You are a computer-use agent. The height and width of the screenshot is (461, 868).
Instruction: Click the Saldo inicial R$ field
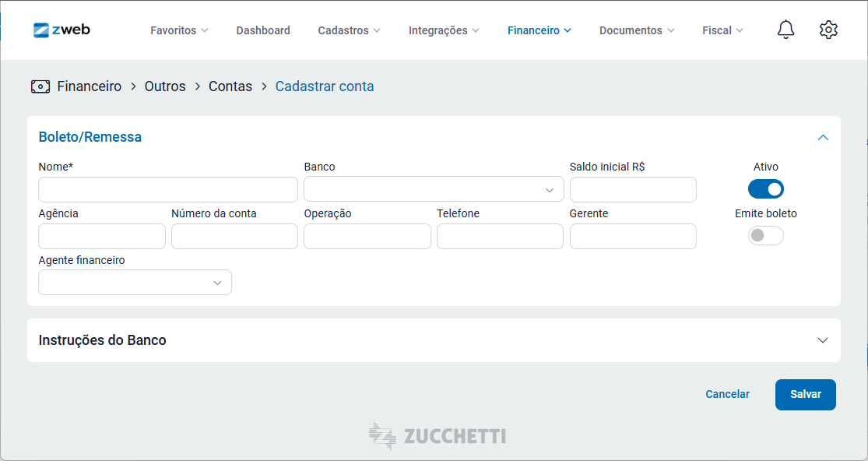click(633, 190)
